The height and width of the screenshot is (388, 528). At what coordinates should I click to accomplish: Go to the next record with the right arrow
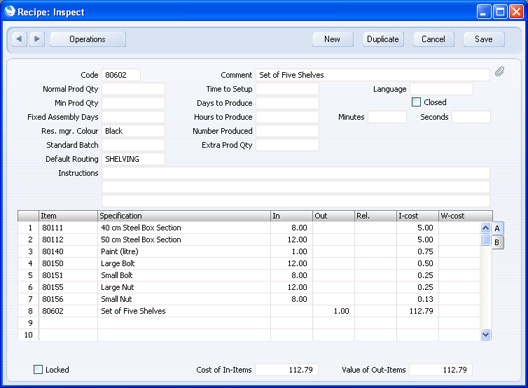37,39
